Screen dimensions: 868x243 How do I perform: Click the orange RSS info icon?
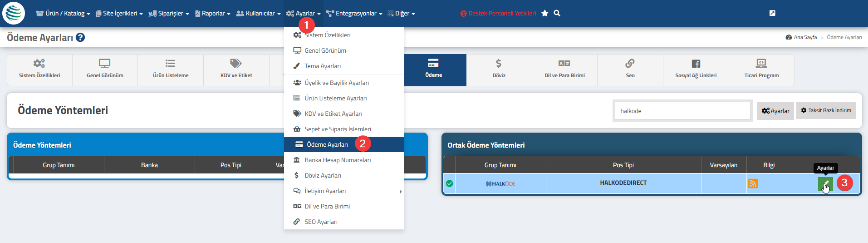click(x=753, y=183)
